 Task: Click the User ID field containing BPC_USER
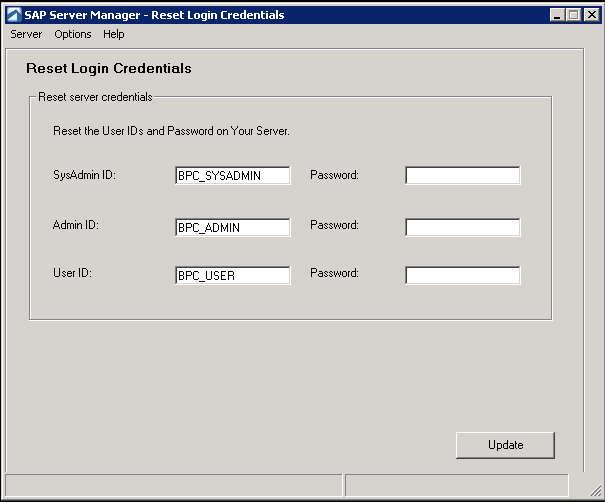[x=233, y=275]
